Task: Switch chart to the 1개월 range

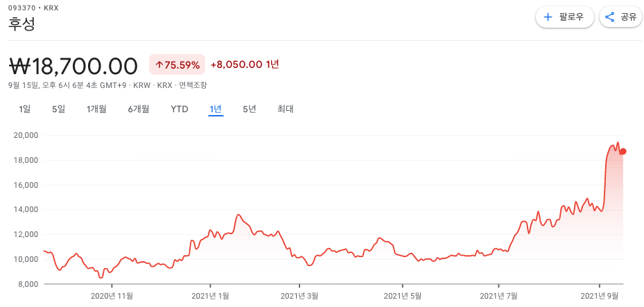Action: tap(96, 109)
